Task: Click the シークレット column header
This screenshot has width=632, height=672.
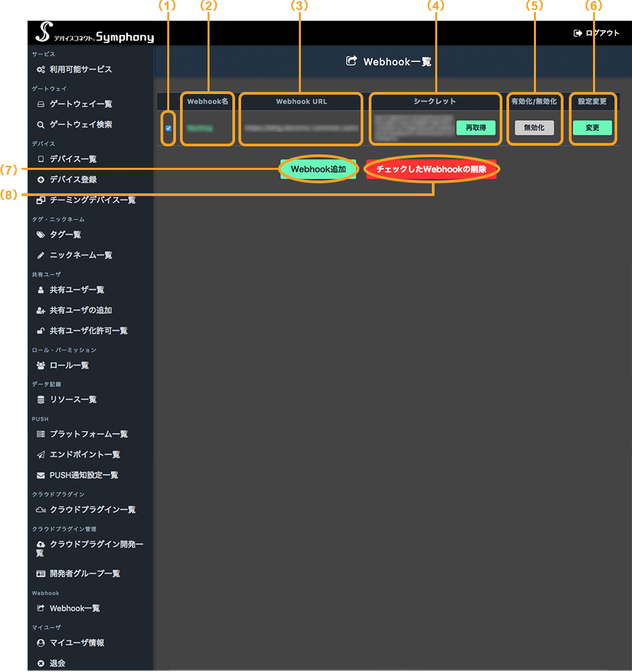Action: click(435, 101)
